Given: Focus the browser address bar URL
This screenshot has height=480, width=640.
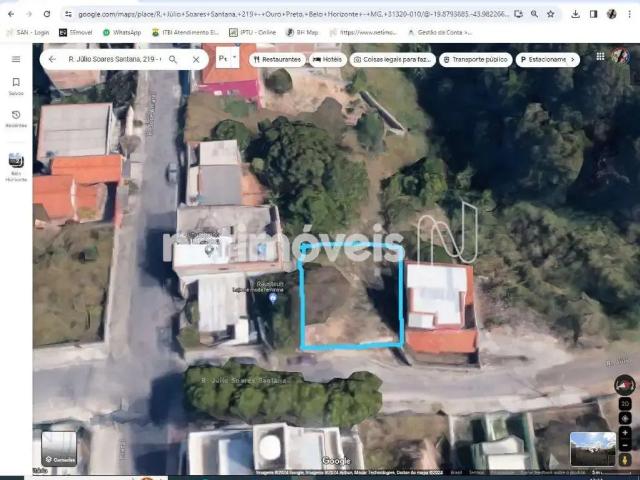Looking at the screenshot, I should coord(293,14).
